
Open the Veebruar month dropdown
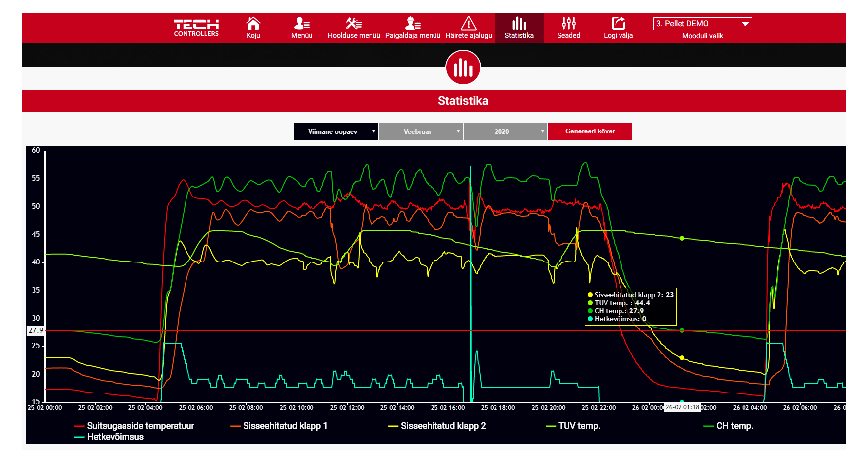421,131
